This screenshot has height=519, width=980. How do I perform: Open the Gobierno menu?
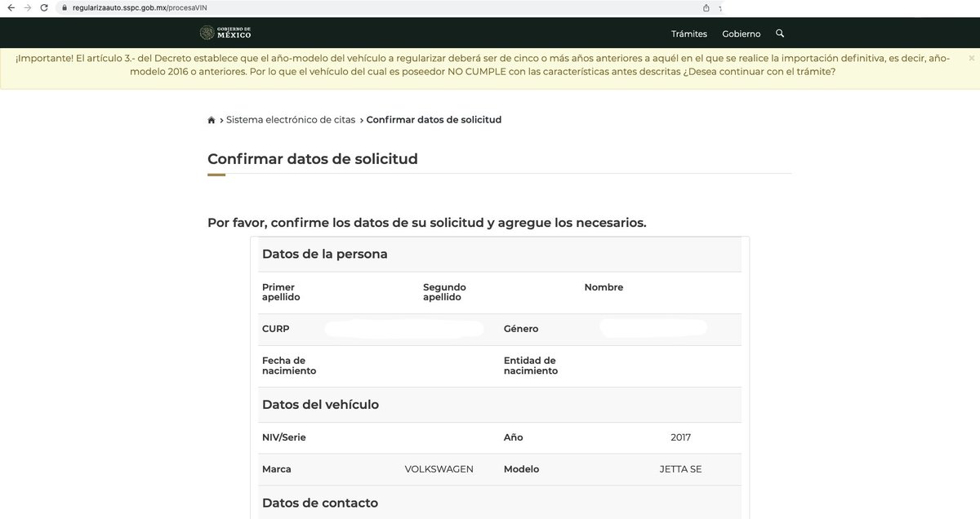tap(742, 34)
